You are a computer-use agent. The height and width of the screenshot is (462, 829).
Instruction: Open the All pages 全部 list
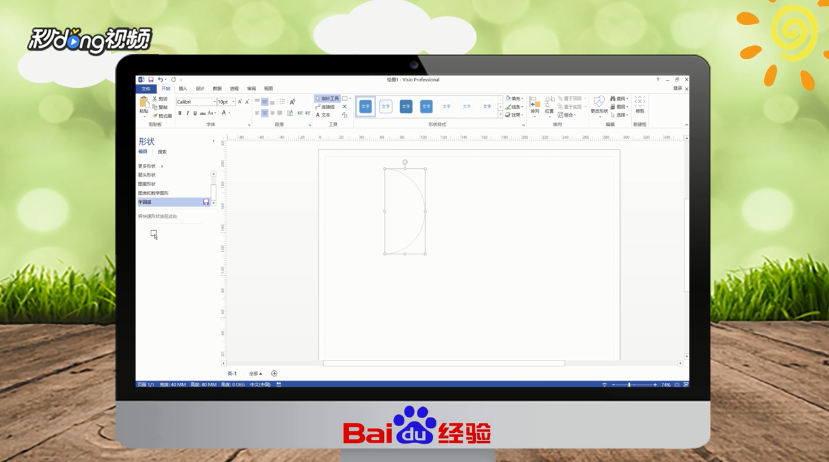click(255, 373)
